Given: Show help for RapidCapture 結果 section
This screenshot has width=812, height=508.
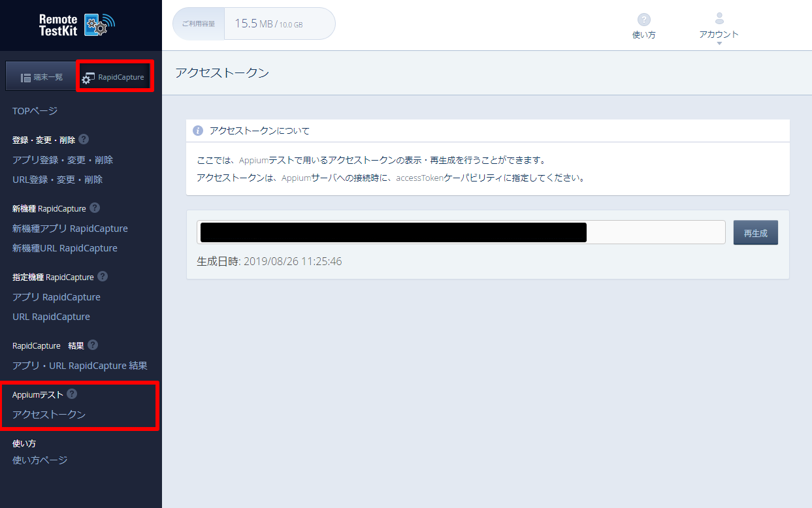Looking at the screenshot, I should [x=93, y=345].
